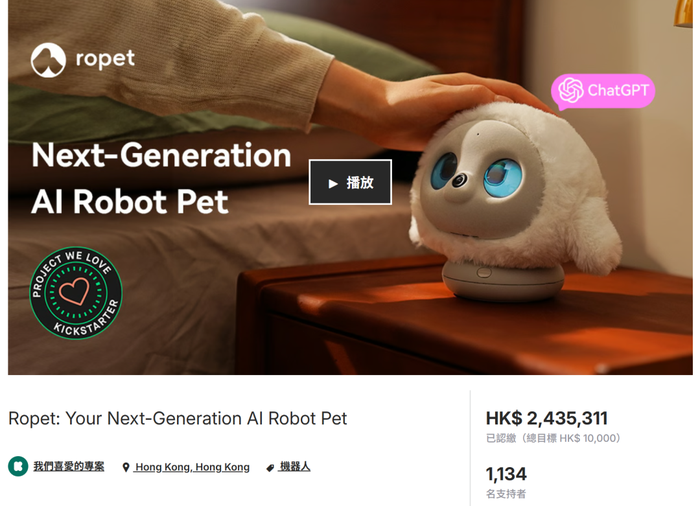Click the heart icon inside the badge

tap(75, 291)
